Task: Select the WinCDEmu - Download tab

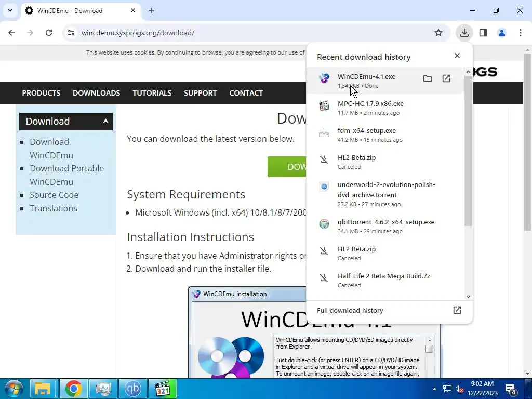Action: [x=81, y=10]
